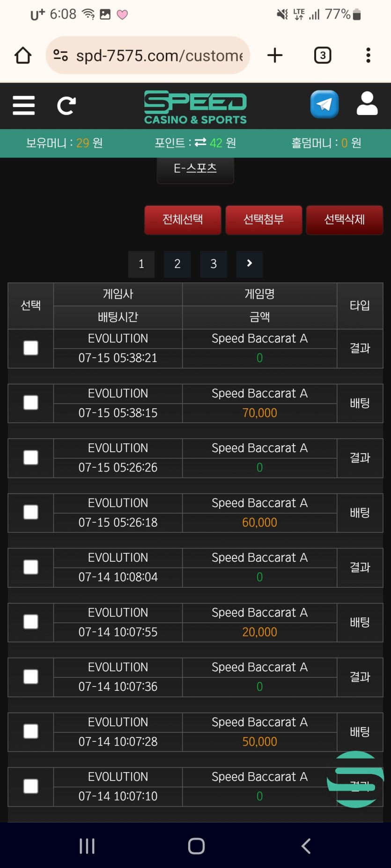The image size is (391, 868).
Task: Open the user profile icon
Action: (367, 104)
